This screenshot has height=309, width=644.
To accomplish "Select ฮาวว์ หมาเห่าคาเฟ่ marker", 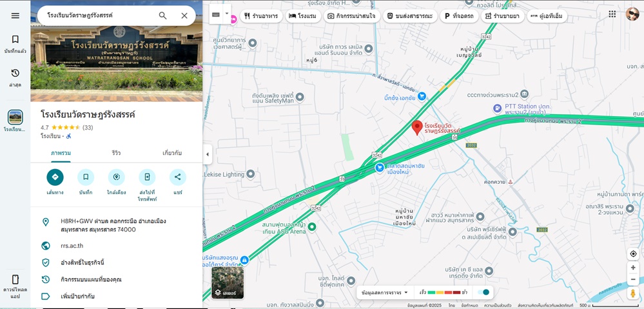I will 480,217.
